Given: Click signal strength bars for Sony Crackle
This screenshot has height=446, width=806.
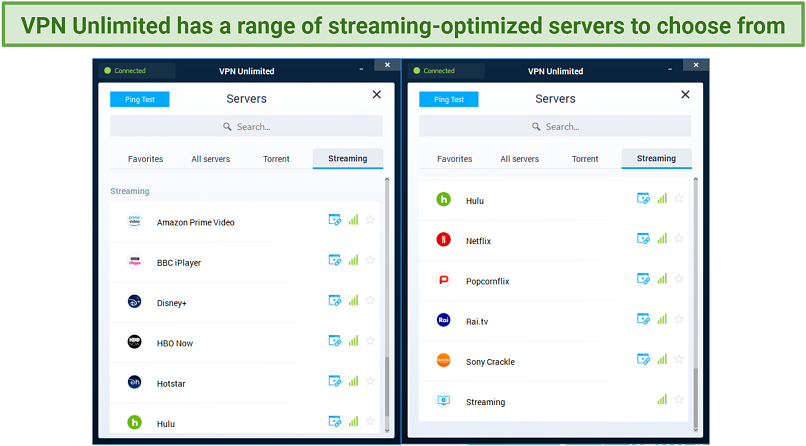Looking at the screenshot, I should click(662, 359).
